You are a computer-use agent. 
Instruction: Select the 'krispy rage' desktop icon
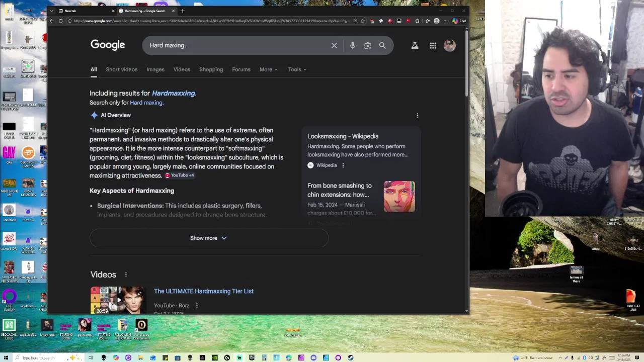47,328
